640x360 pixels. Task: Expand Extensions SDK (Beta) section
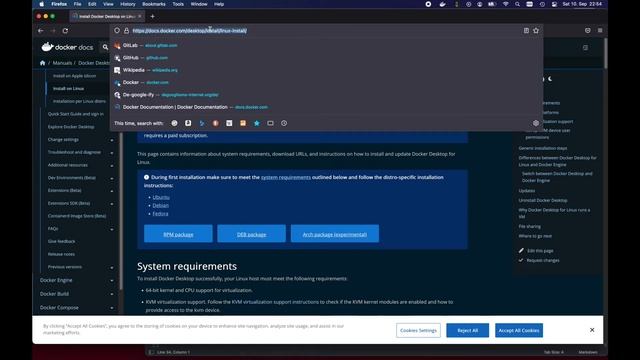tap(112, 204)
